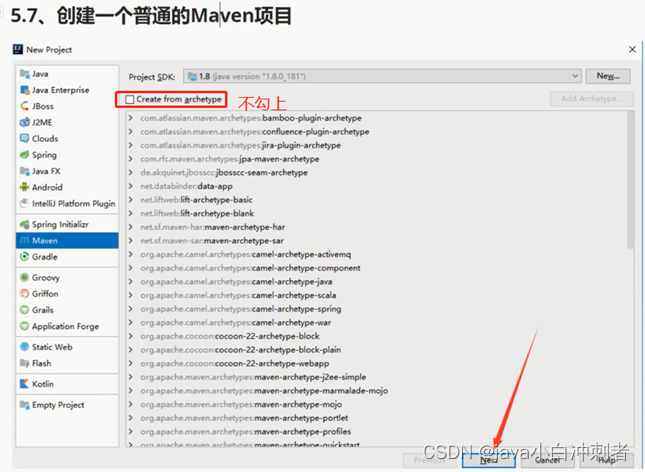Click the Previous button

point(429,460)
